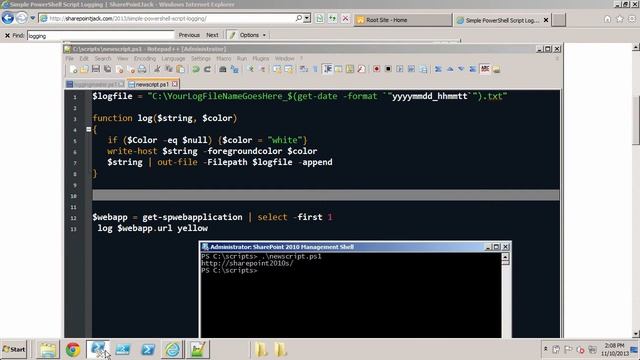Open Notepad++ Edit menu
The height and width of the screenshot is (360, 640).
[84, 58]
